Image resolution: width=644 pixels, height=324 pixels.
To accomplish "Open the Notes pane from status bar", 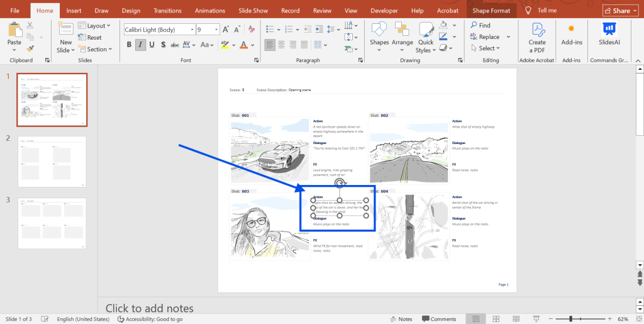I will [401, 319].
